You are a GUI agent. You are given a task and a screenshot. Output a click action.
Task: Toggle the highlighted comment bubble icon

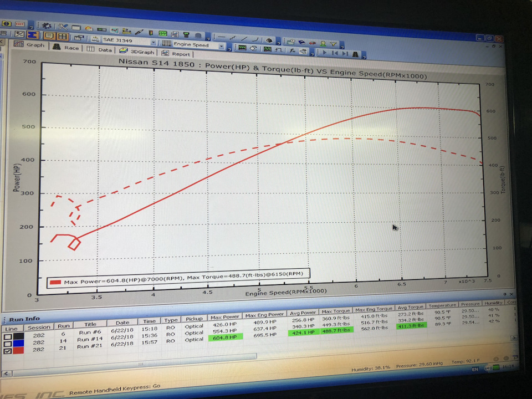click(49, 35)
